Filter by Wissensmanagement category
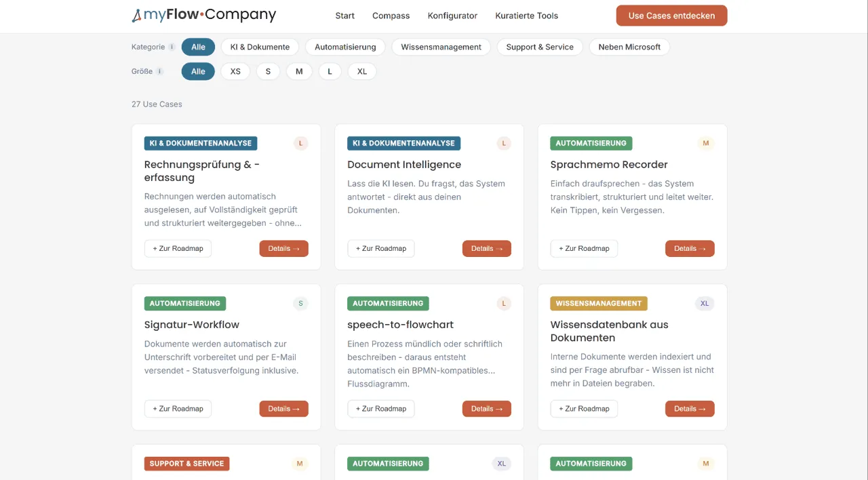The height and width of the screenshot is (480, 868). (441, 47)
